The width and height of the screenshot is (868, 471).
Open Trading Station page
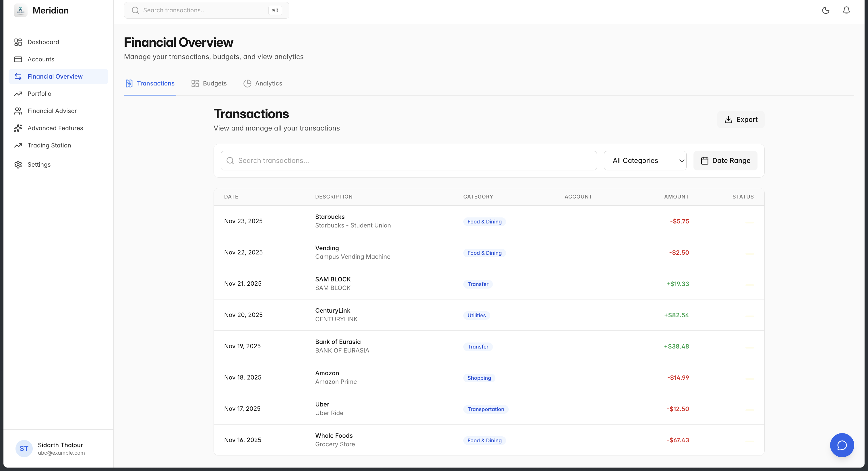point(49,145)
